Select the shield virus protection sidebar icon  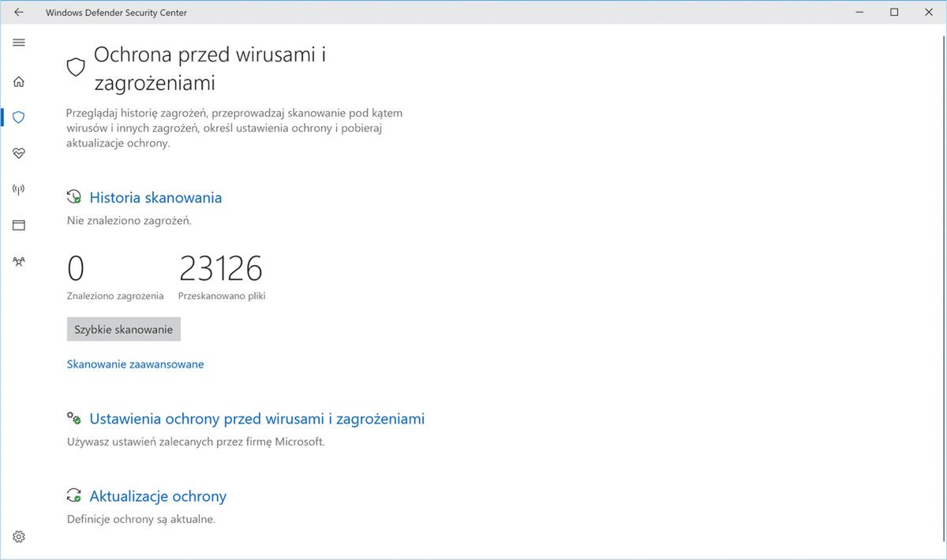tap(19, 117)
